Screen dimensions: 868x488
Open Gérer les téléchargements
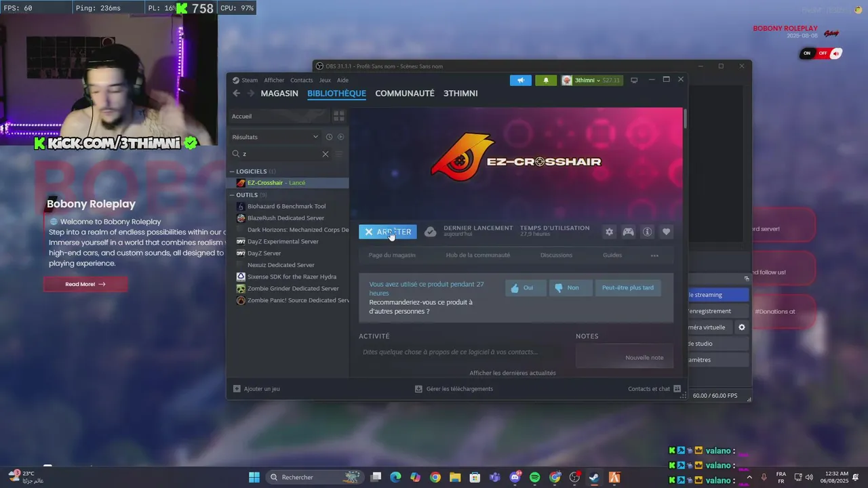[454, 389]
